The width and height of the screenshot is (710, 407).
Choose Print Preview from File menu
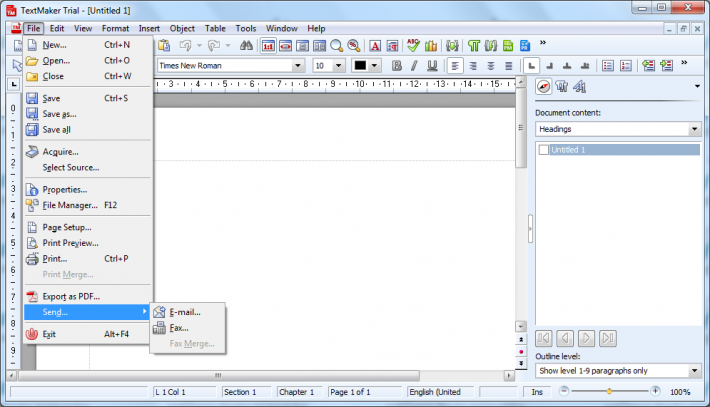pyautogui.click(x=88, y=243)
